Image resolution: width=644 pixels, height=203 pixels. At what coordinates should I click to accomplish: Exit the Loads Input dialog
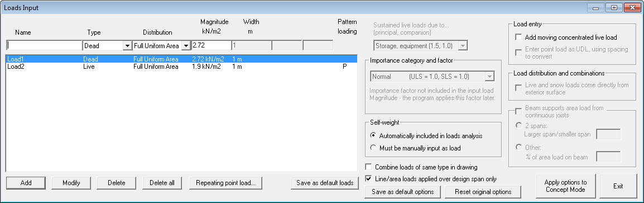click(x=618, y=186)
